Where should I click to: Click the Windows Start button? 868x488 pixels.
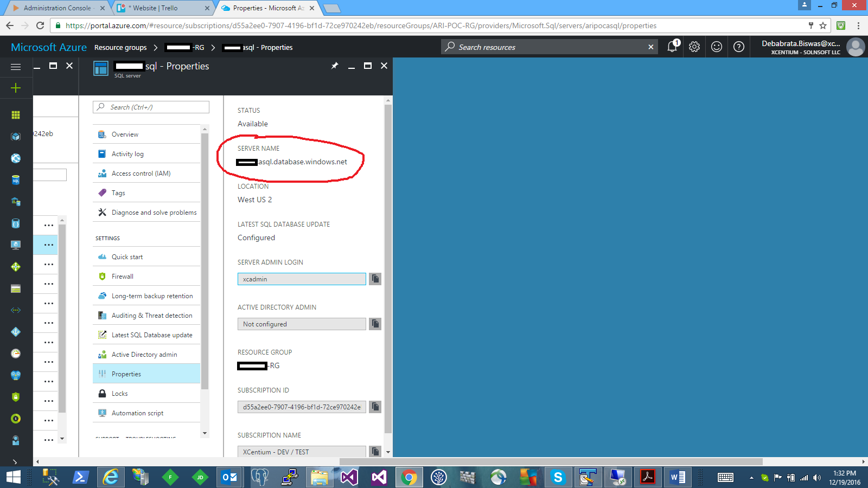point(13,477)
